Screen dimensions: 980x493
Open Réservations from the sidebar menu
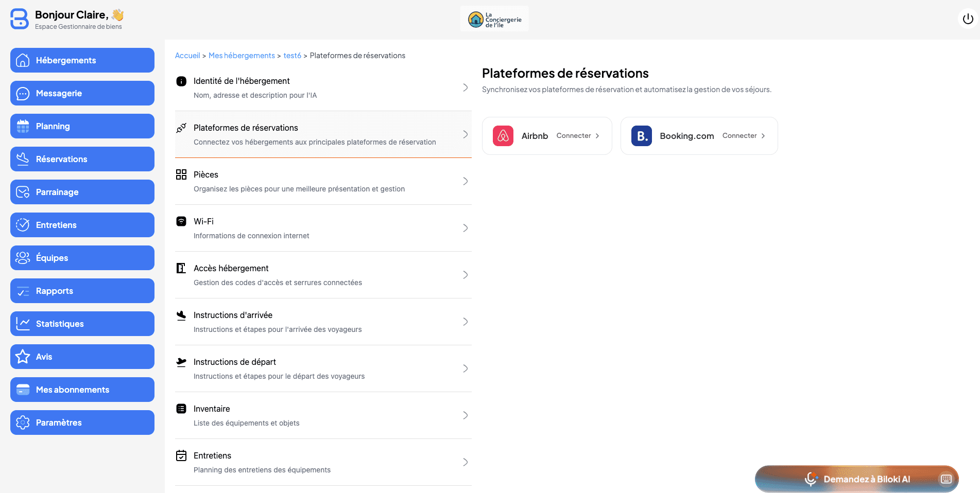pyautogui.click(x=61, y=159)
